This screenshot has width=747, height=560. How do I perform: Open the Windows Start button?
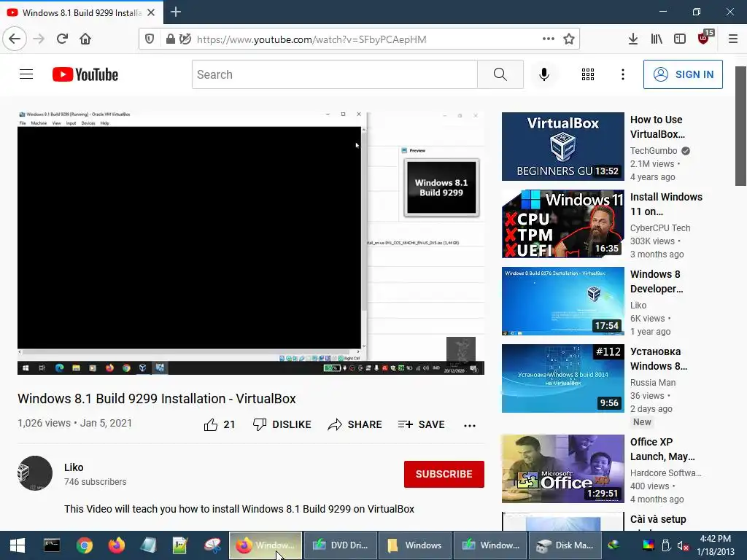18,545
